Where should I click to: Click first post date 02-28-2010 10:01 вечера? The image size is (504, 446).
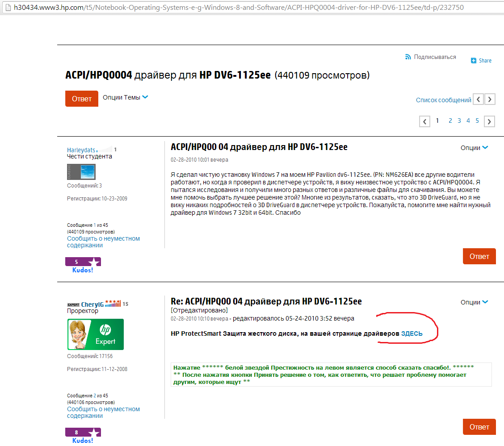[199, 159]
